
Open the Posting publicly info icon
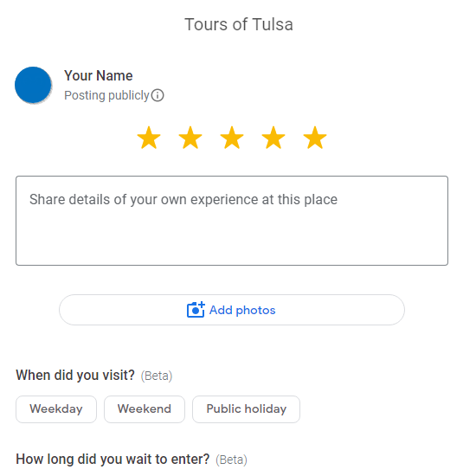[158, 95]
